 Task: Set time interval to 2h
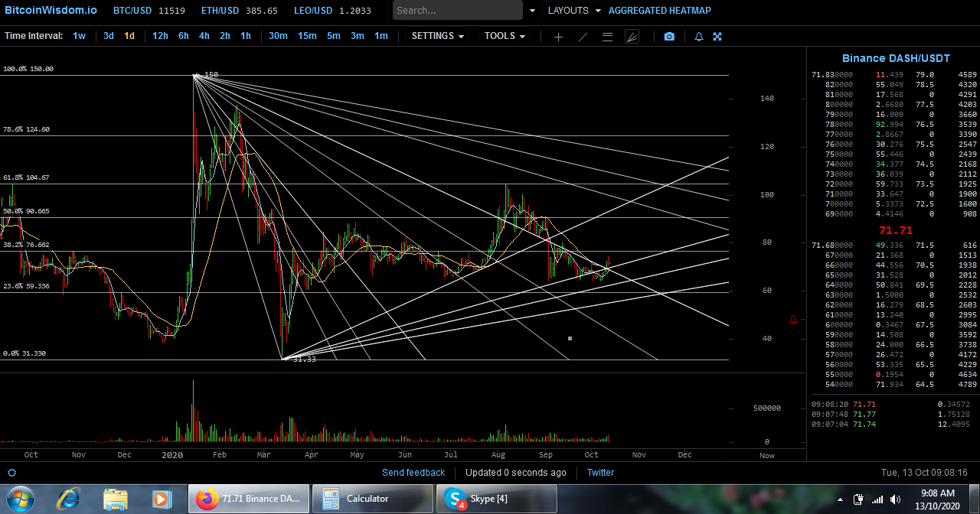pyautogui.click(x=225, y=36)
